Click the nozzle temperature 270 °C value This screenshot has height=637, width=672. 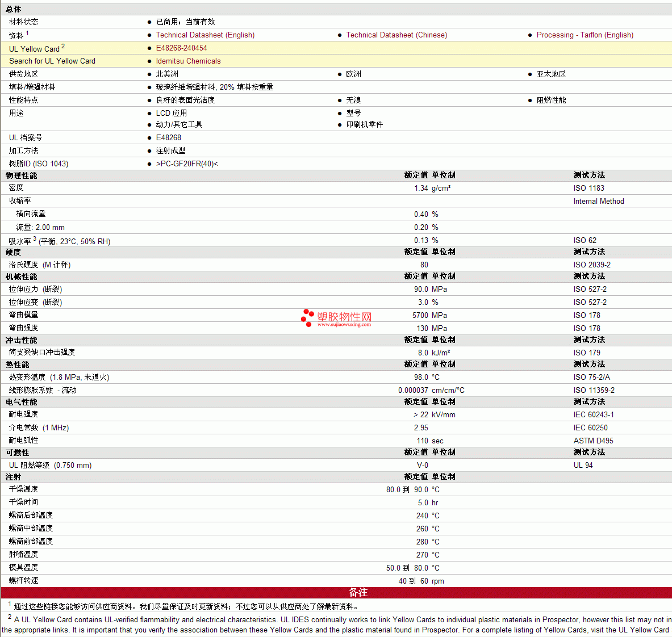pos(428,555)
